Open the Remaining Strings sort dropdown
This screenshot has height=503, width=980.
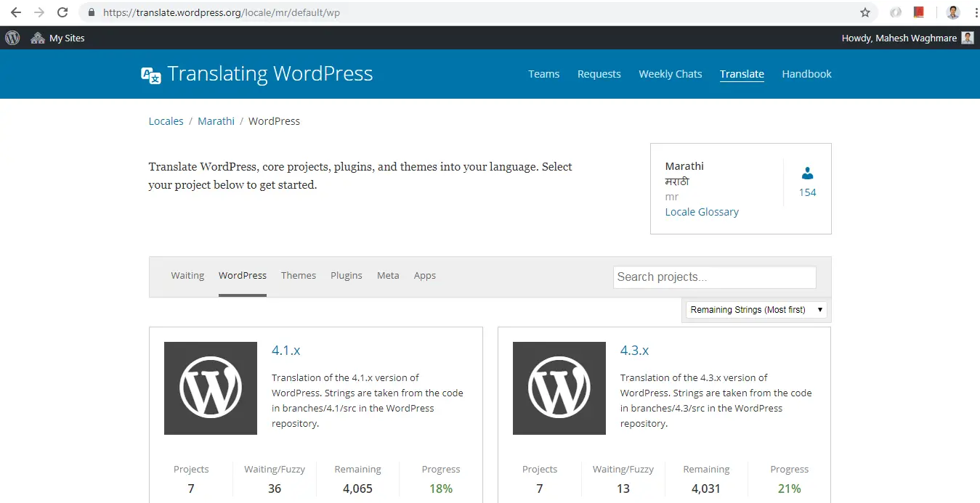(756, 310)
